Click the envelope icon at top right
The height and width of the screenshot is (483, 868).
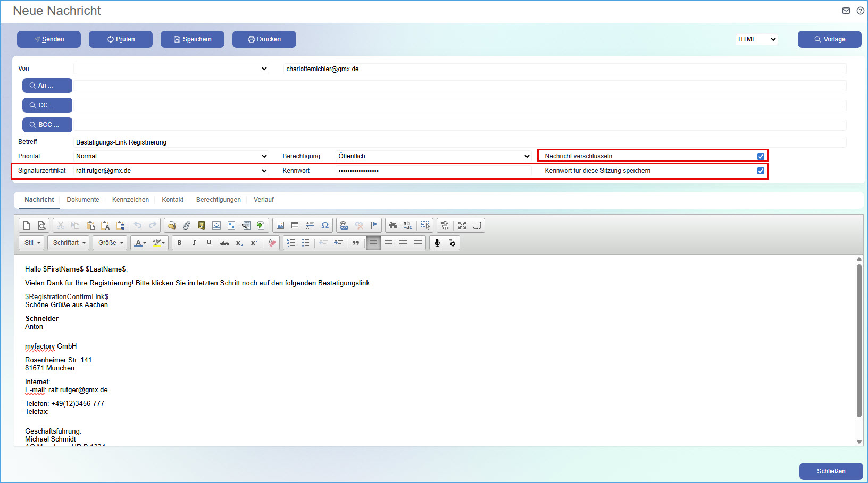coord(846,11)
